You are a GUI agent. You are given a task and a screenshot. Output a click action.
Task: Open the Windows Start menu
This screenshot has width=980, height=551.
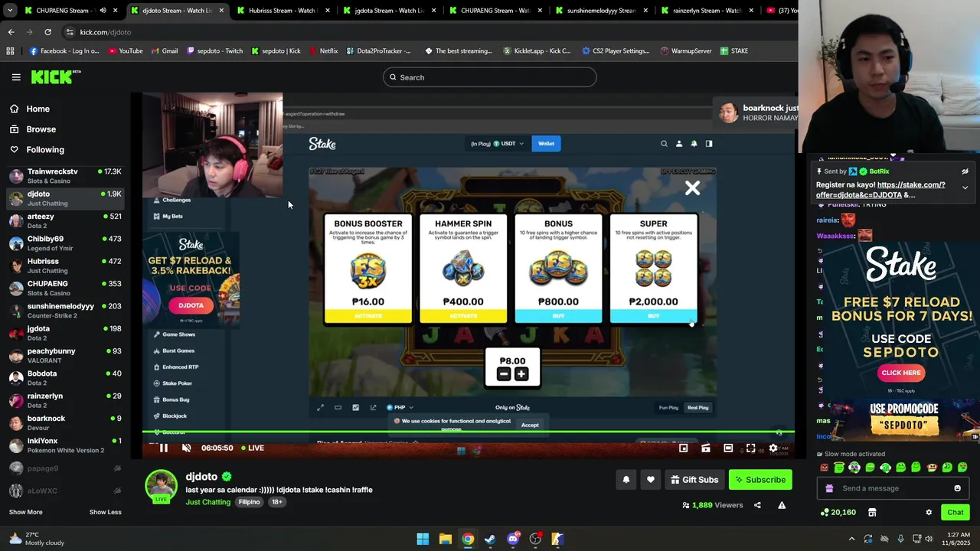423,539
